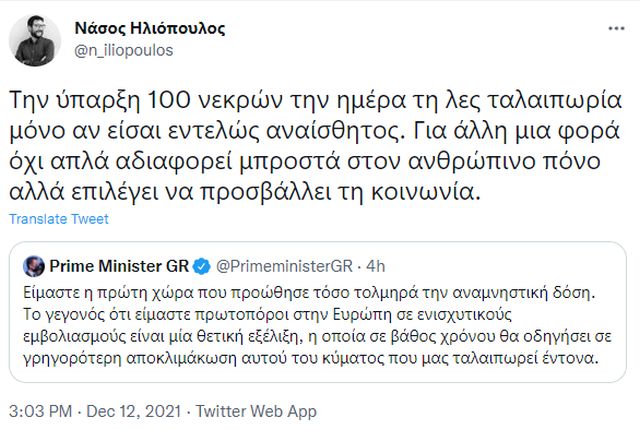Click the tweet sentence starting "Την ύπαρξη"
This screenshot has width=640, height=430.
[x=300, y=102]
